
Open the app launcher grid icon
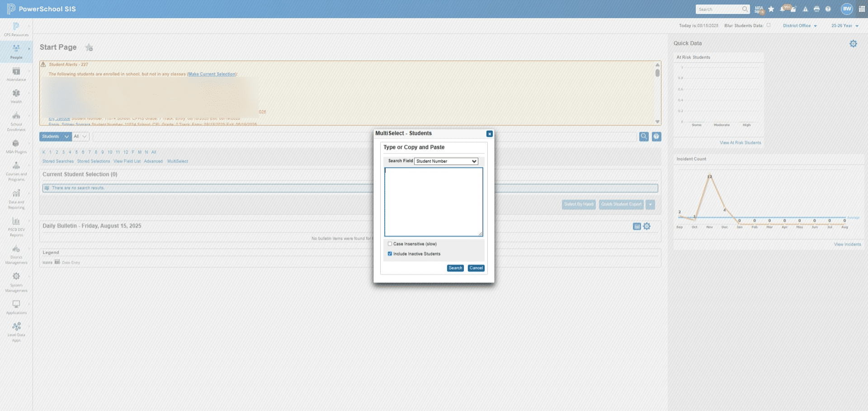(x=862, y=9)
